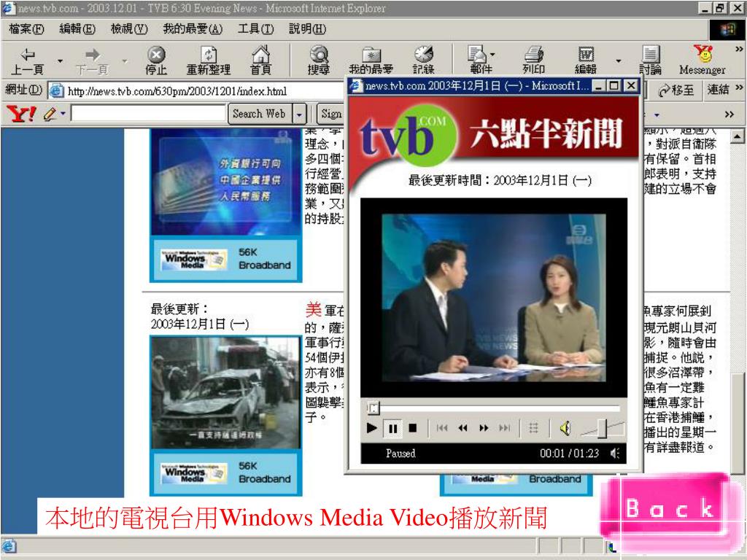Launch Yahoo Messenger toolbar icon
Image resolution: width=747 pixels, height=560 pixels.
click(703, 61)
